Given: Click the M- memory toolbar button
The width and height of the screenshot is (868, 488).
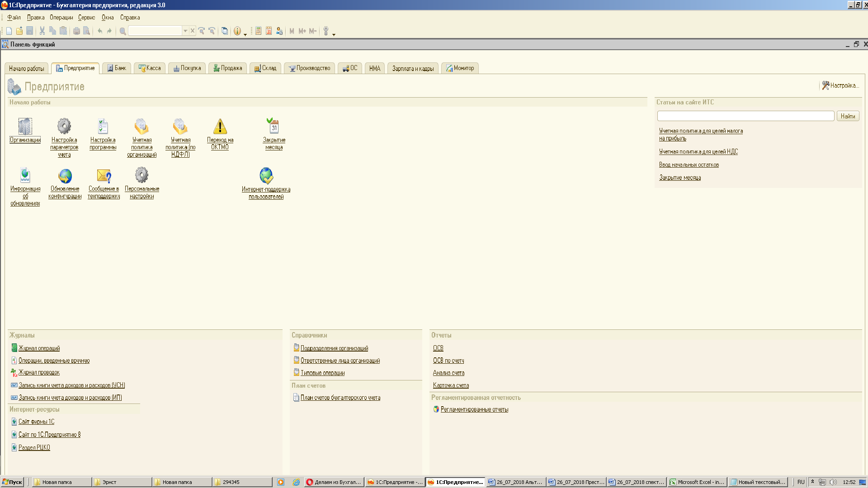Looking at the screenshot, I should pos(313,31).
